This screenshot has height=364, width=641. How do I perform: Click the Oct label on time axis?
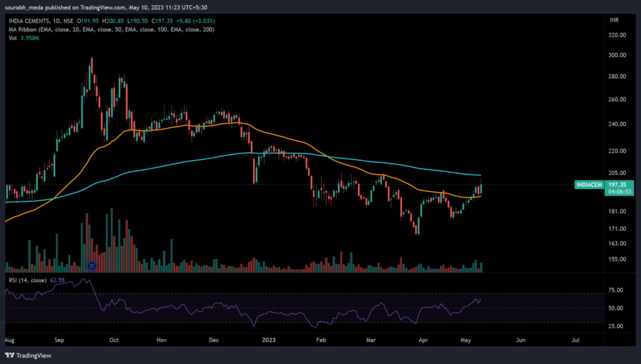[x=114, y=340]
